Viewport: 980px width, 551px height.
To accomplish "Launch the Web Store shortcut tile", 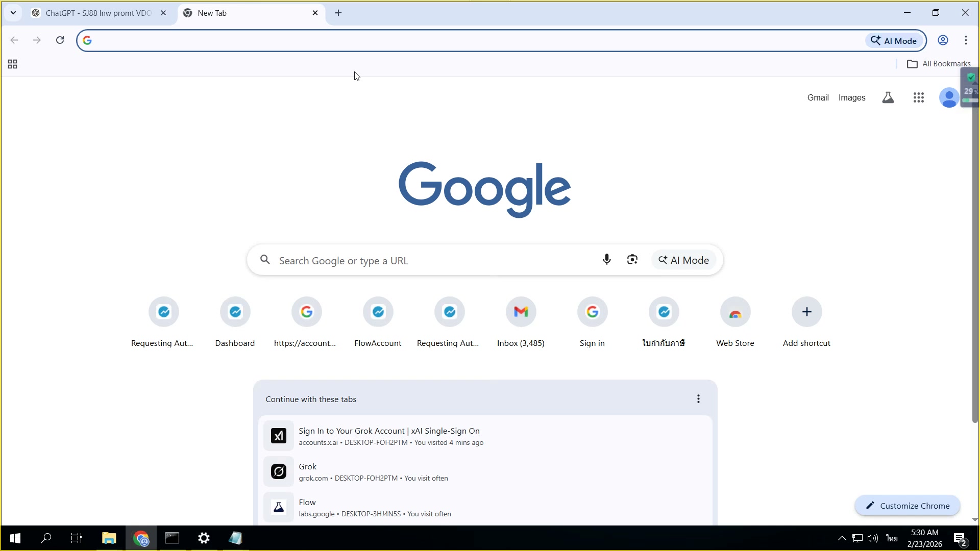I will (735, 311).
